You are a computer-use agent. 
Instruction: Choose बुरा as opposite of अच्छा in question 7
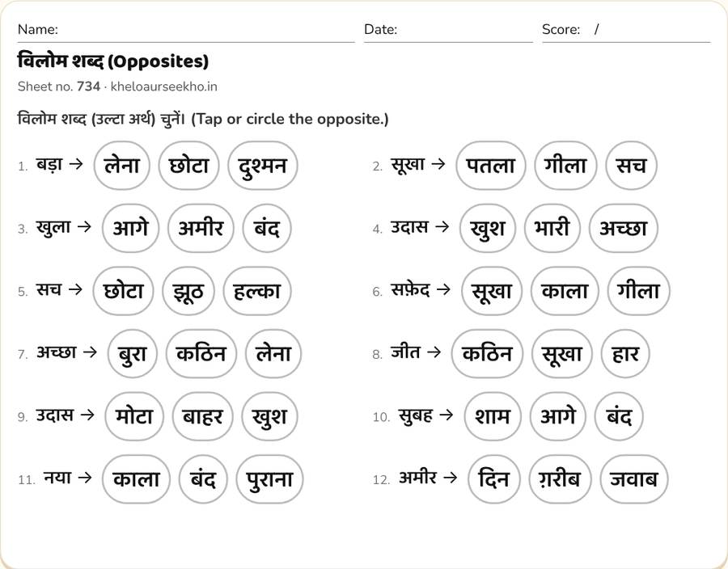133,354
